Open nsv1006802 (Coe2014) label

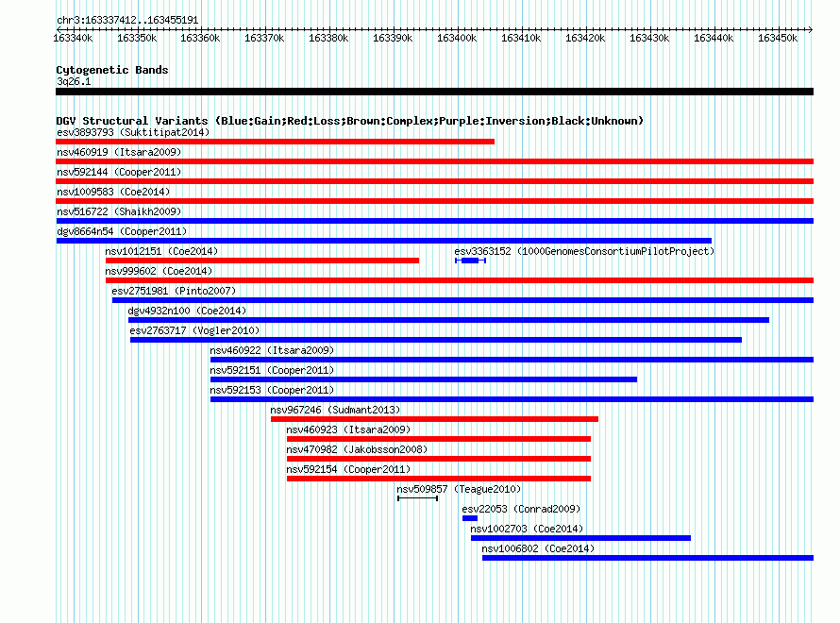538,548
